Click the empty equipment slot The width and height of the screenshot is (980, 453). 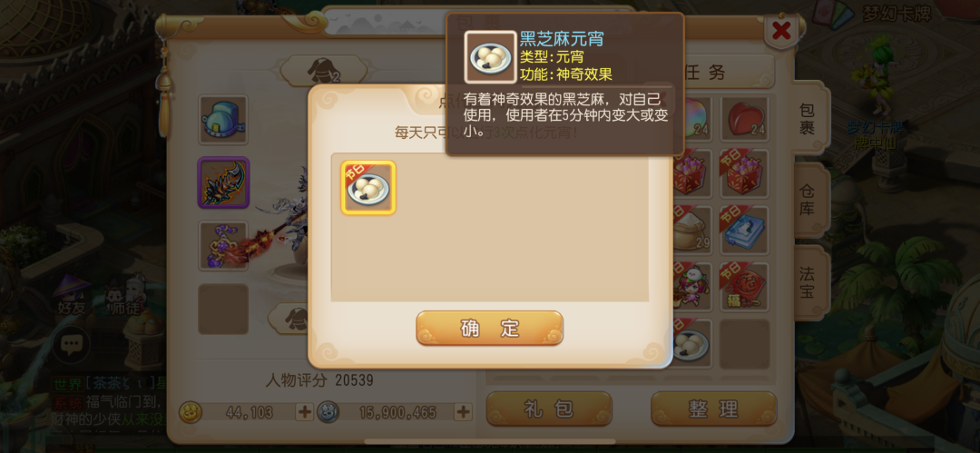tap(224, 309)
